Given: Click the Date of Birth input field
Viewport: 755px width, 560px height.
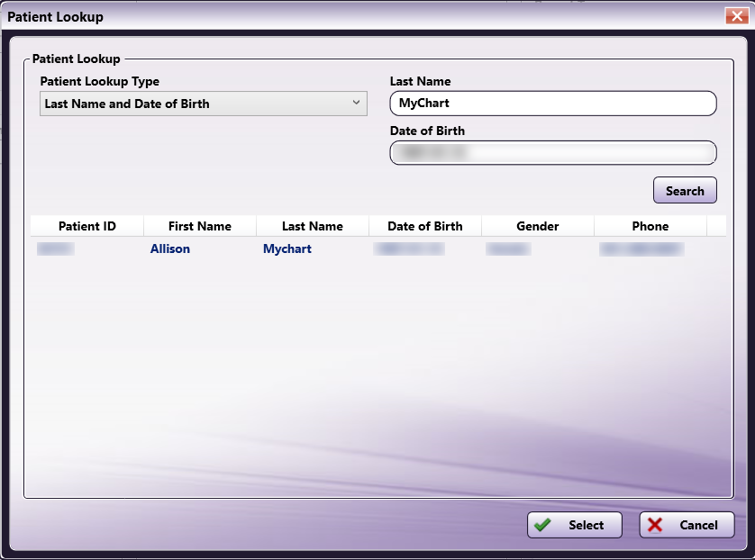Looking at the screenshot, I should coord(553,153).
